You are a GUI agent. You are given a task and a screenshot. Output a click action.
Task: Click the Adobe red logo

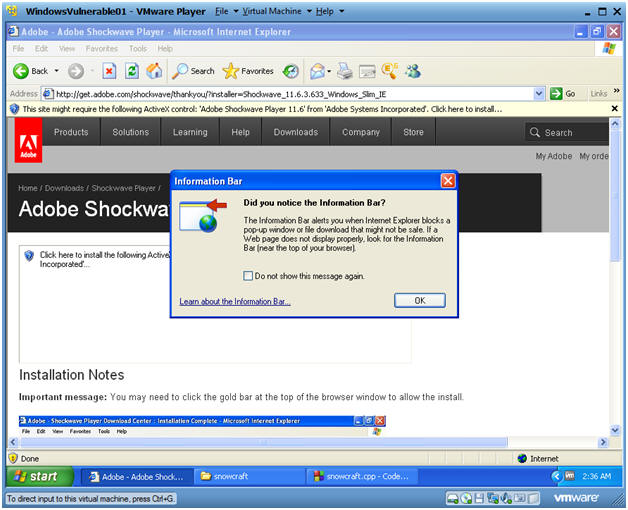(x=28, y=141)
